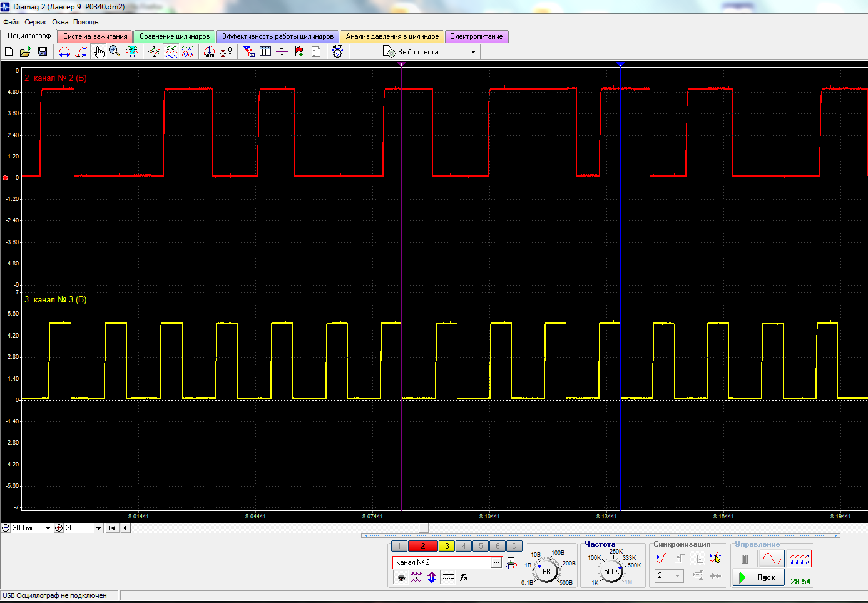Open the Система зажигания tab
The width and height of the screenshot is (868, 603).
(95, 36)
